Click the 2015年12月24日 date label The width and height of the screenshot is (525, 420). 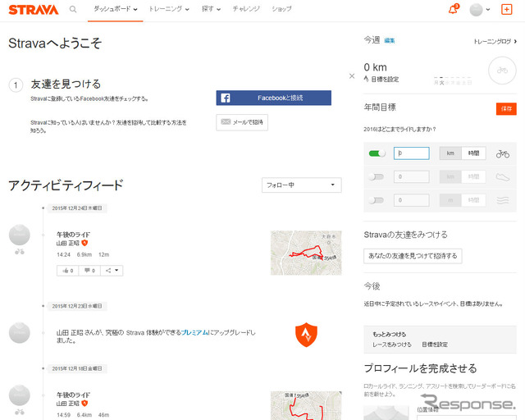(77, 208)
